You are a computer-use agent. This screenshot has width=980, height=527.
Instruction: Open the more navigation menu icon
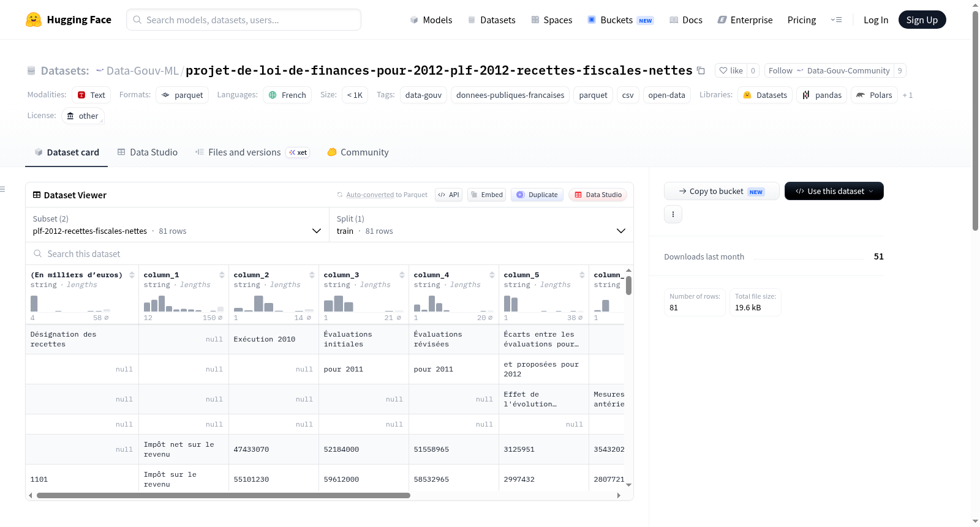[x=836, y=20]
